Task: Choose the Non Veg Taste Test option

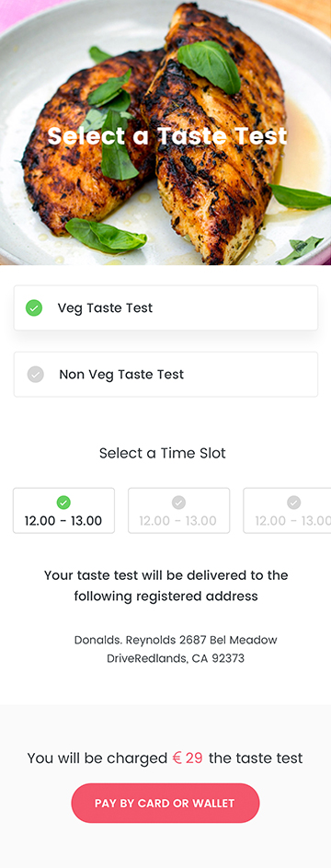Action: [165, 375]
